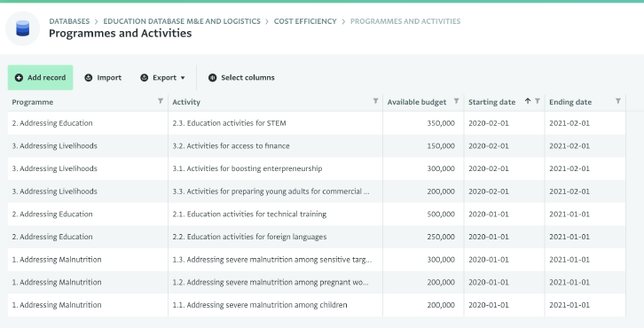This screenshot has width=644, height=328.
Task: Filter the Starting date column
Action: [x=538, y=101]
